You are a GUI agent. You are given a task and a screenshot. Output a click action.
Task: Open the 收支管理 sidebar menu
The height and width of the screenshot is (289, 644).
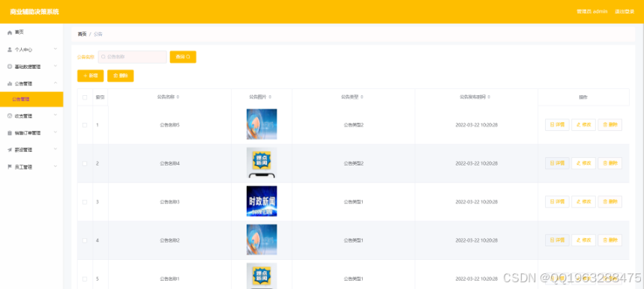(31, 116)
